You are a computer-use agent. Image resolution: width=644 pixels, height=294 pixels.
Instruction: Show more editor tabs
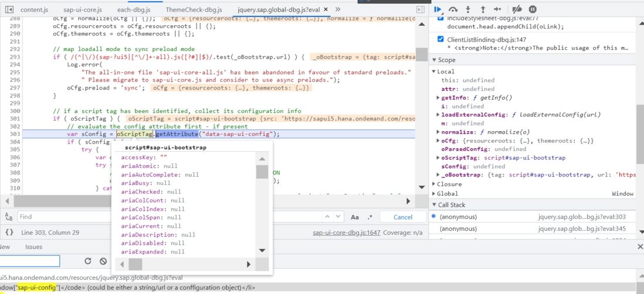point(338,9)
